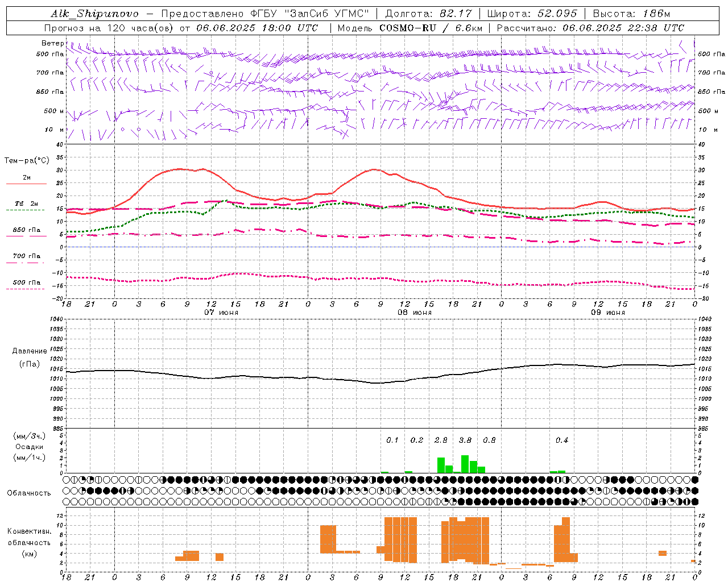The width and height of the screenshot is (728, 582).
Task: Click the dash-dot line sample under '700 гПа' legend
Action: pyautogui.click(x=26, y=263)
